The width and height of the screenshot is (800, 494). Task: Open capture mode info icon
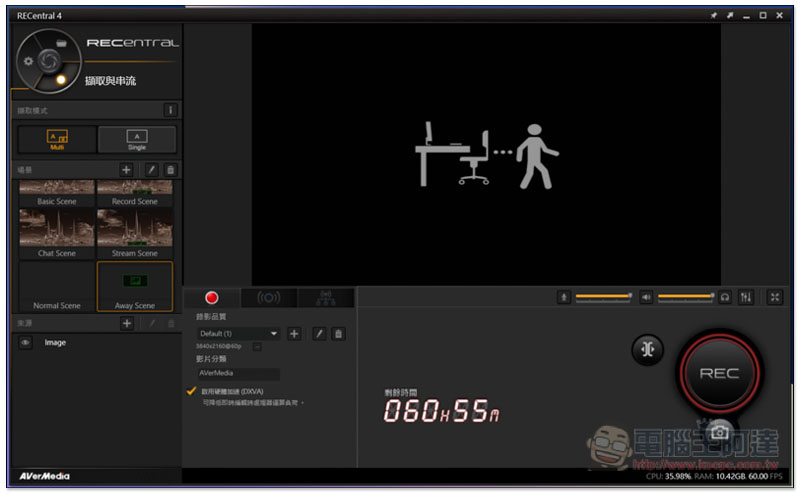[x=170, y=110]
